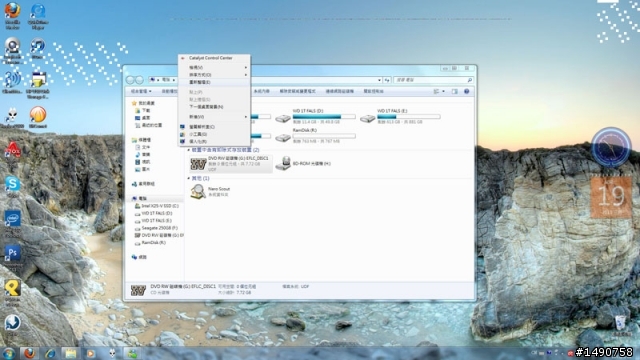Open the address bar history dropdown arrow
The width and height of the screenshot is (640, 360).
coord(379,80)
